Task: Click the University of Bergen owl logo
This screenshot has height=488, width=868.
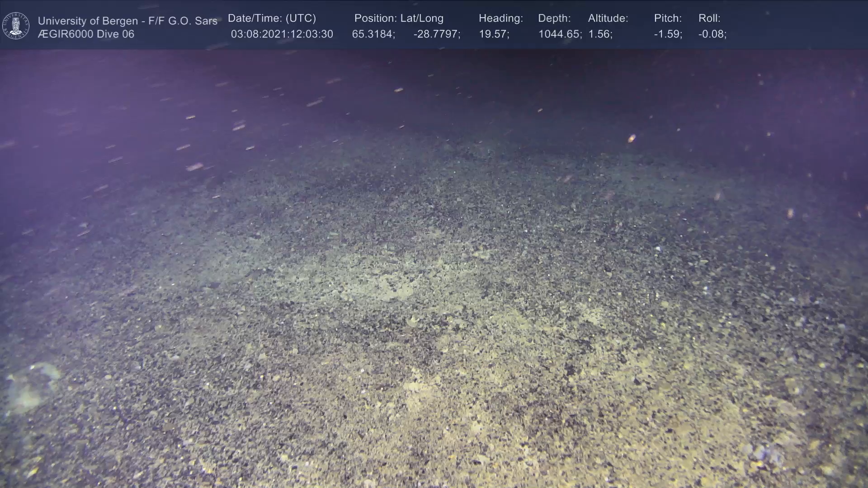Action: tap(16, 26)
